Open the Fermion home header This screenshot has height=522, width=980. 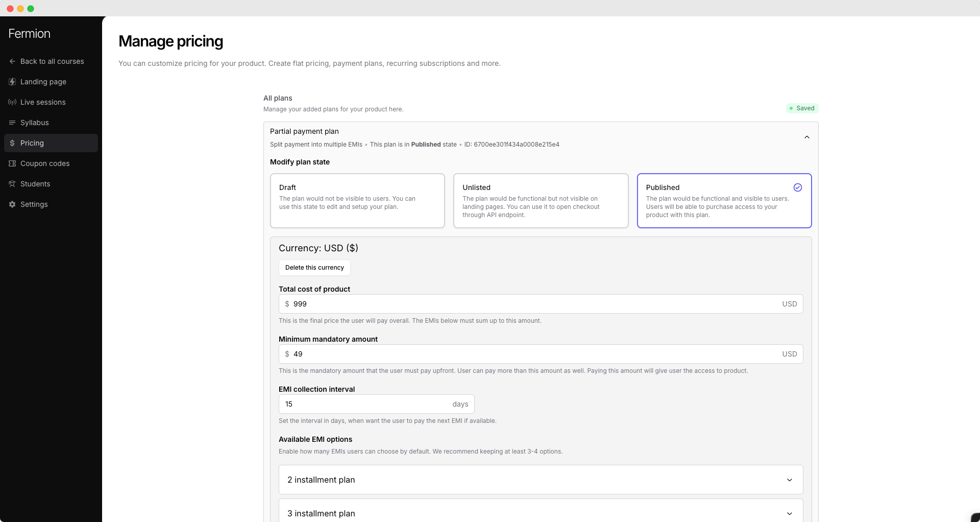tap(29, 33)
